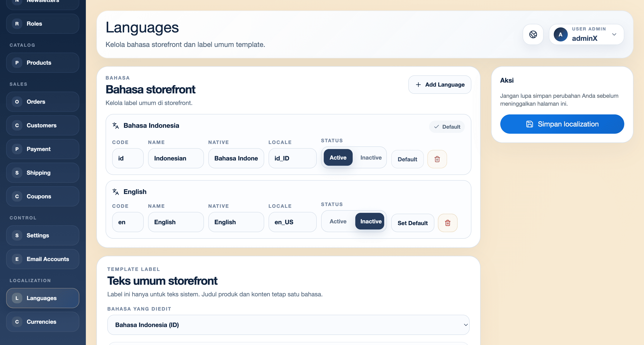Delete the English language row
This screenshot has height=345, width=644.
448,223
